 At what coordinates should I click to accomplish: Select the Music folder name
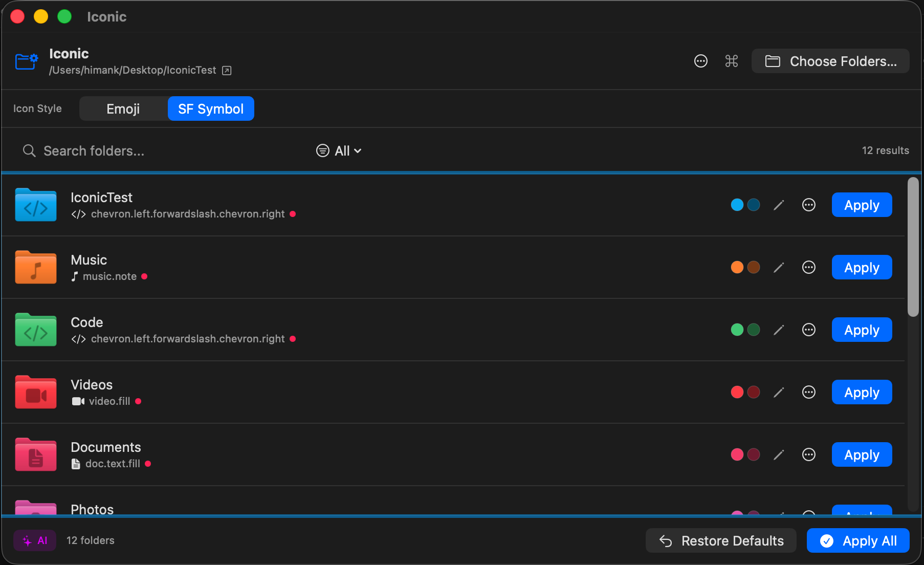89,260
